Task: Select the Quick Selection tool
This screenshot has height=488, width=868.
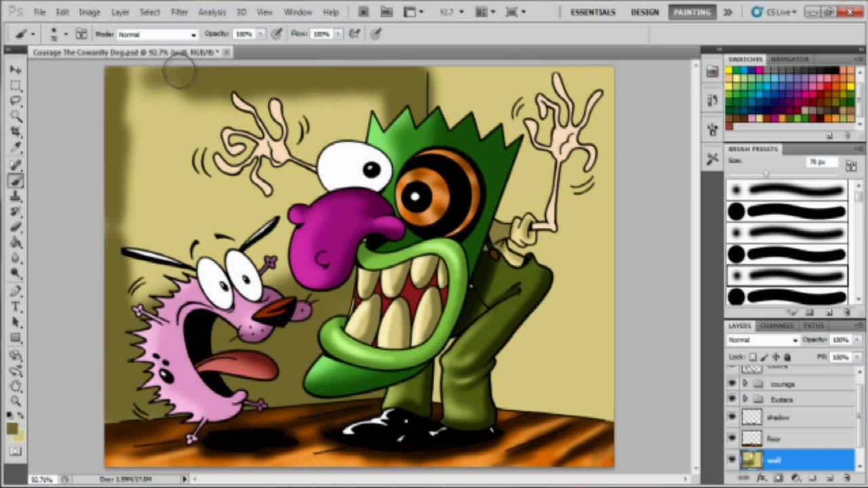Action: click(16, 116)
